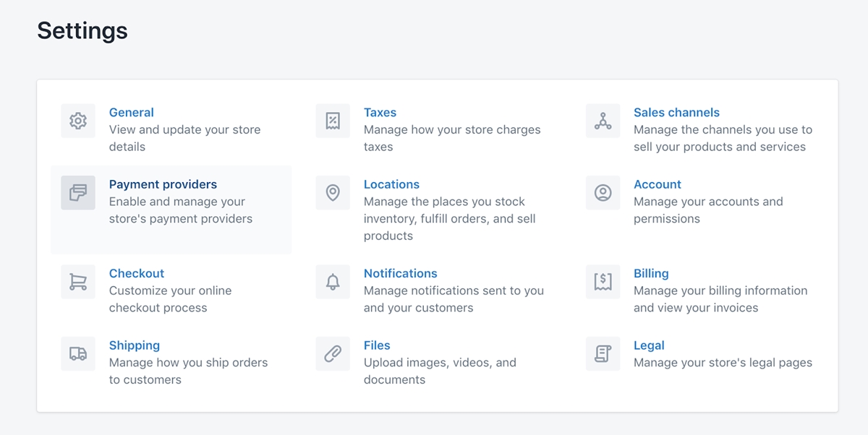The width and height of the screenshot is (868, 435).
Task: Select the Notifications settings link
Action: point(400,274)
